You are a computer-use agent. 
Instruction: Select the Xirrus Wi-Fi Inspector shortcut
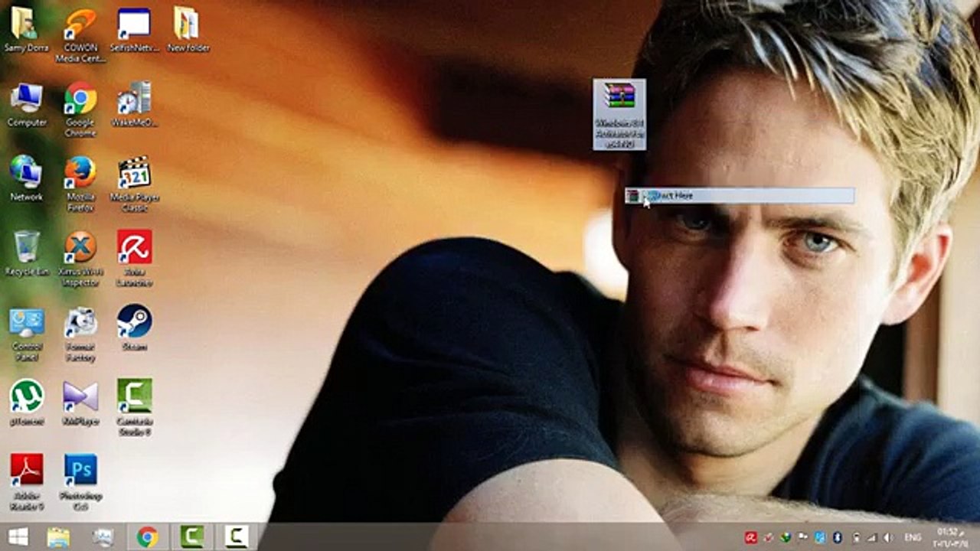coord(80,259)
